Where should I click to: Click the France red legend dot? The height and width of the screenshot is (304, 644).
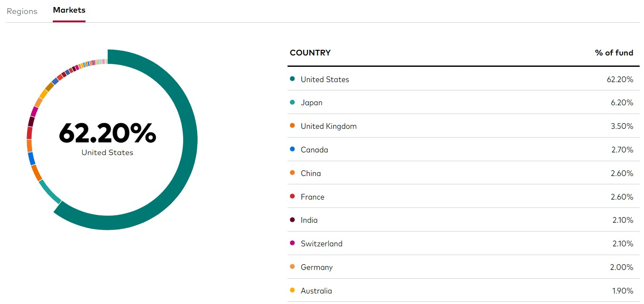click(x=292, y=197)
